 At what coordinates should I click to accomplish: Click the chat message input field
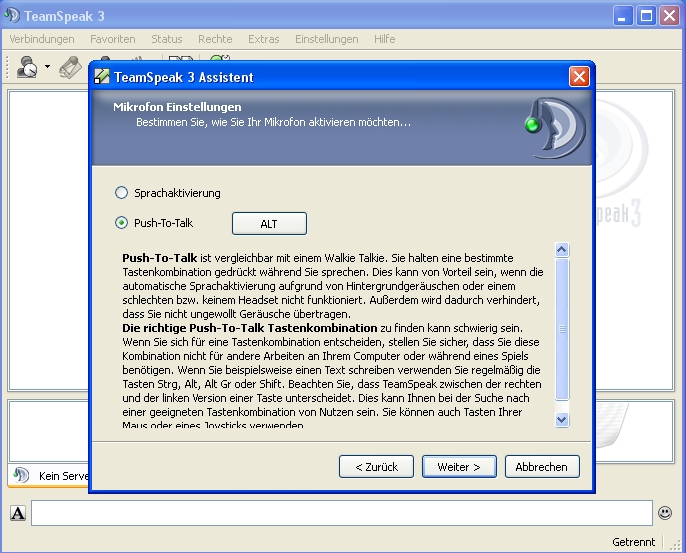(x=341, y=513)
